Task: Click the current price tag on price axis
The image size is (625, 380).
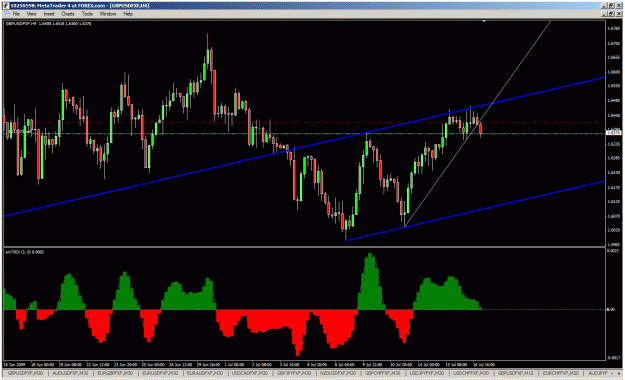Action: (613, 133)
